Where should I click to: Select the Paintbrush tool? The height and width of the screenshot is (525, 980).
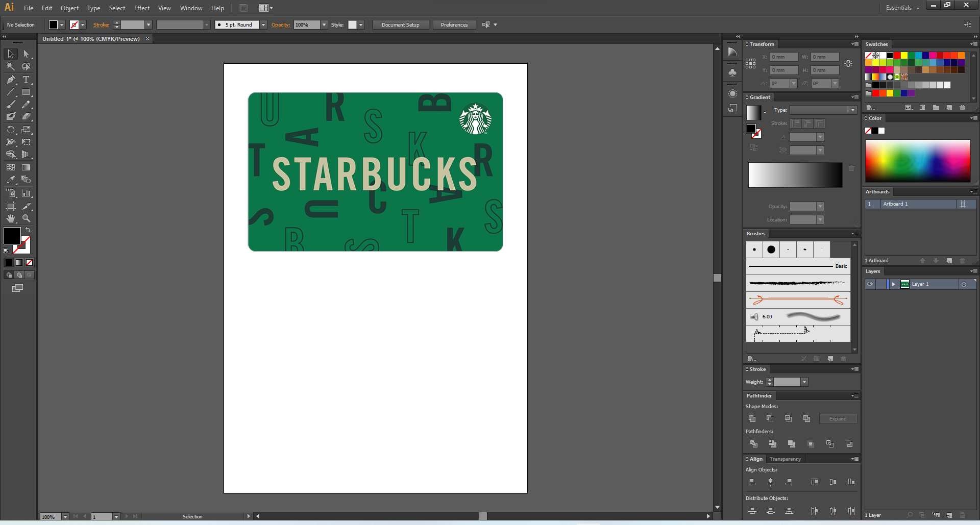(11, 105)
